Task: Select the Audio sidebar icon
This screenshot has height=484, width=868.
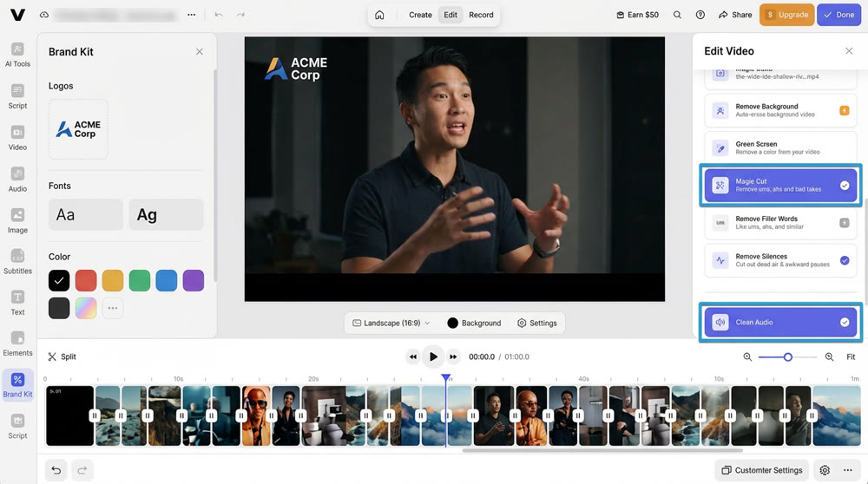Action: click(x=17, y=179)
